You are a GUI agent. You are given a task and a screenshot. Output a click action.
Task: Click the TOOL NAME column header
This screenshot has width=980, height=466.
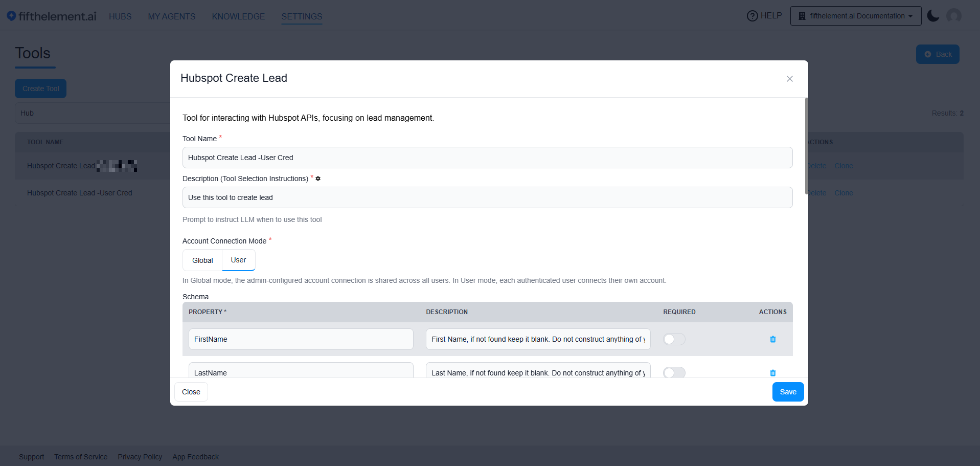pos(45,142)
